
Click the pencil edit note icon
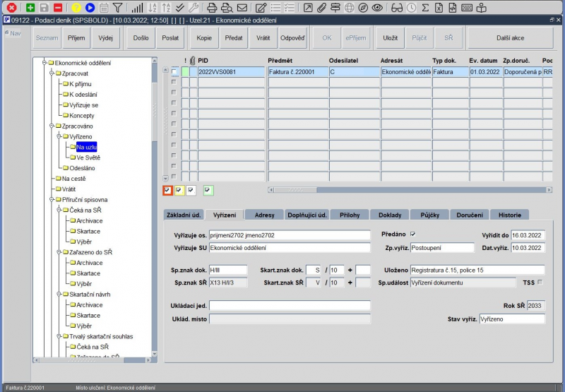261,7
